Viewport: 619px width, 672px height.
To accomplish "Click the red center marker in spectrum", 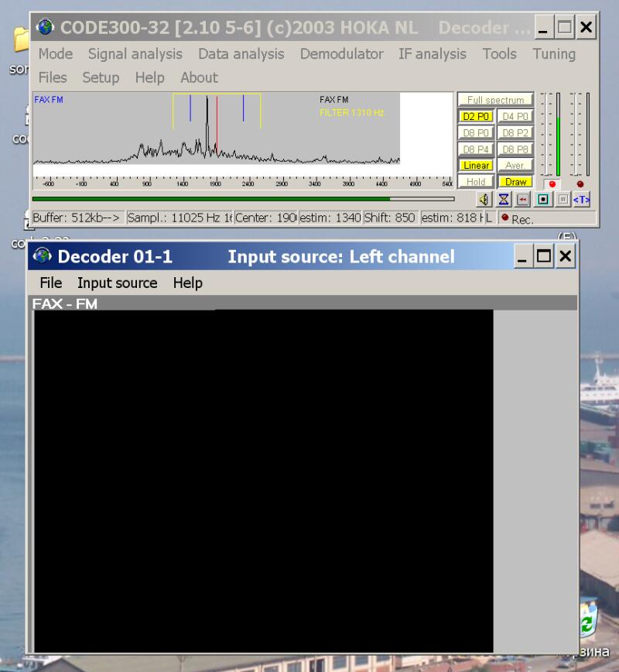I will tap(217, 125).
